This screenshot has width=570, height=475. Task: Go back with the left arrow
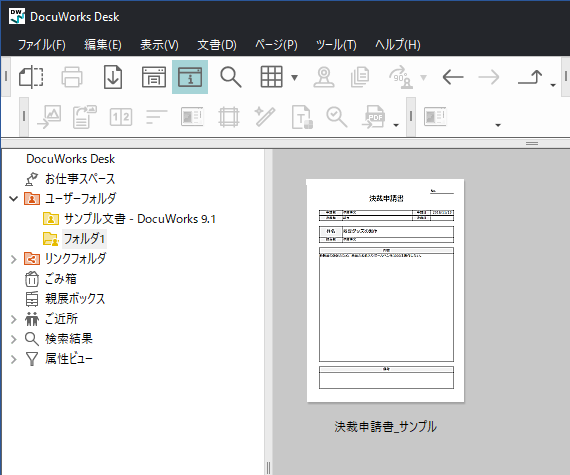coord(453,77)
